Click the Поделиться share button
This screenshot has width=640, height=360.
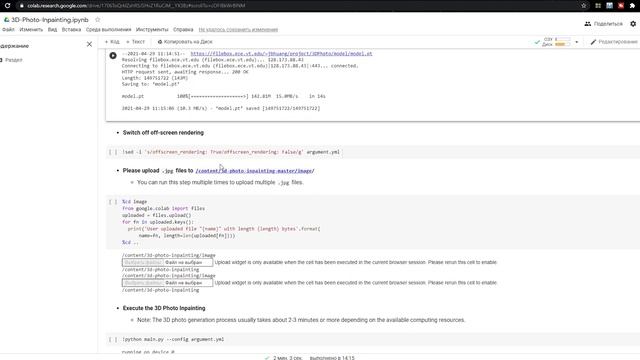[x=604, y=24]
